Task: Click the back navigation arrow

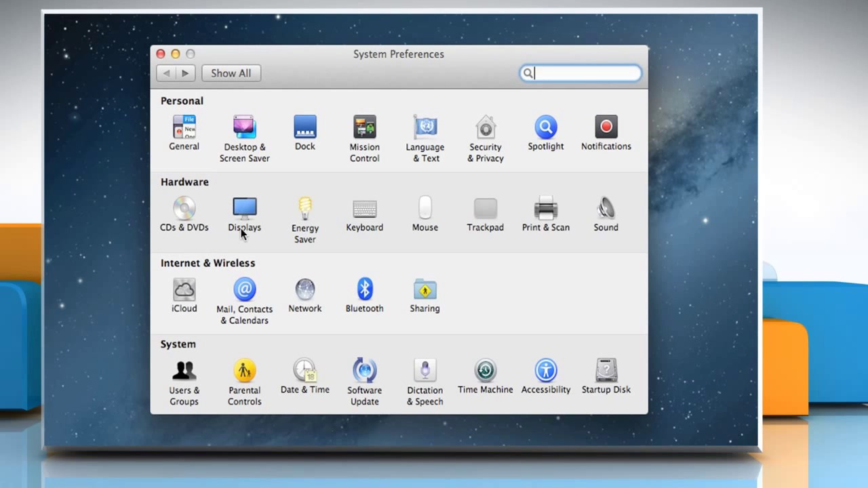Action: click(x=166, y=73)
